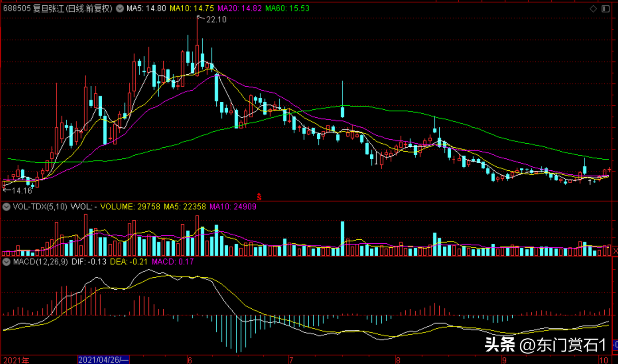Open the main chart indicator dropdown arrow
The height and width of the screenshot is (364, 618).
point(120,8)
